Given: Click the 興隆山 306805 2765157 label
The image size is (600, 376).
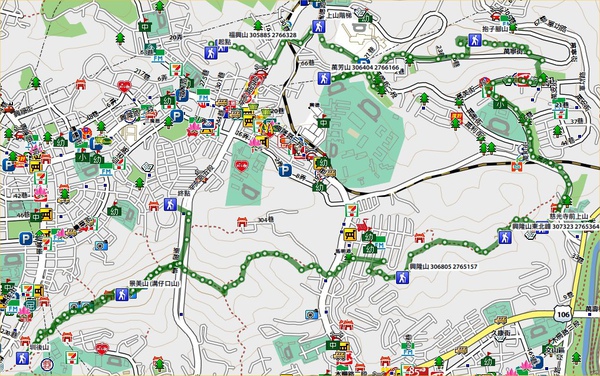Looking at the screenshot, I should [x=443, y=266].
